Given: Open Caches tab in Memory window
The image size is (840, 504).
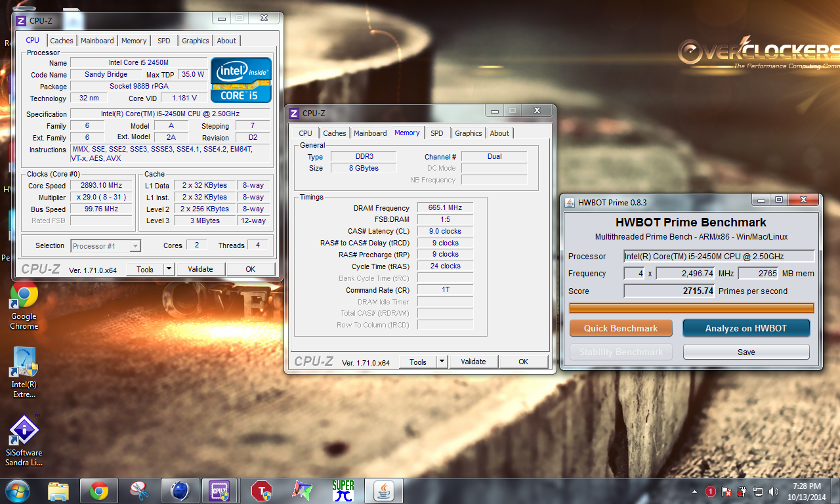Looking at the screenshot, I should click(x=335, y=133).
